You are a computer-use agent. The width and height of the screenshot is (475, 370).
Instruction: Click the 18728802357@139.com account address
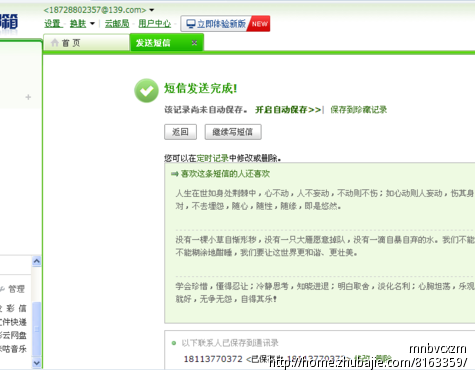[95, 10]
